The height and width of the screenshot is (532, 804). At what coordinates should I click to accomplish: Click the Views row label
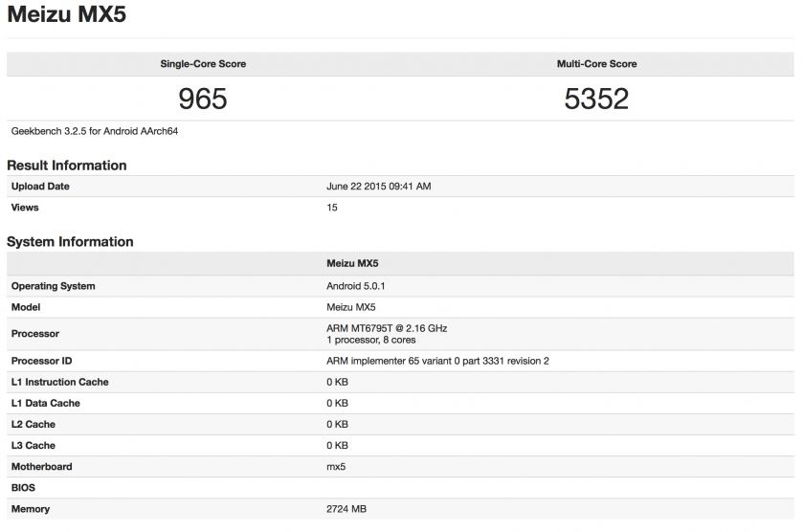(25, 208)
